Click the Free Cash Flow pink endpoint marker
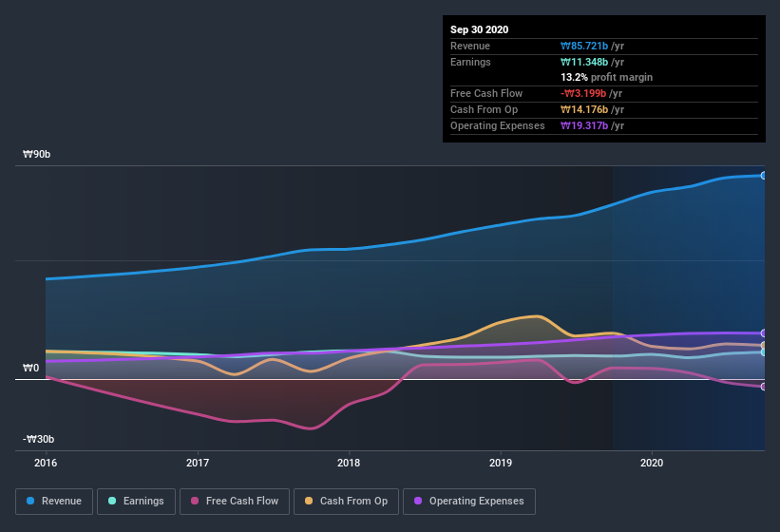 763,387
